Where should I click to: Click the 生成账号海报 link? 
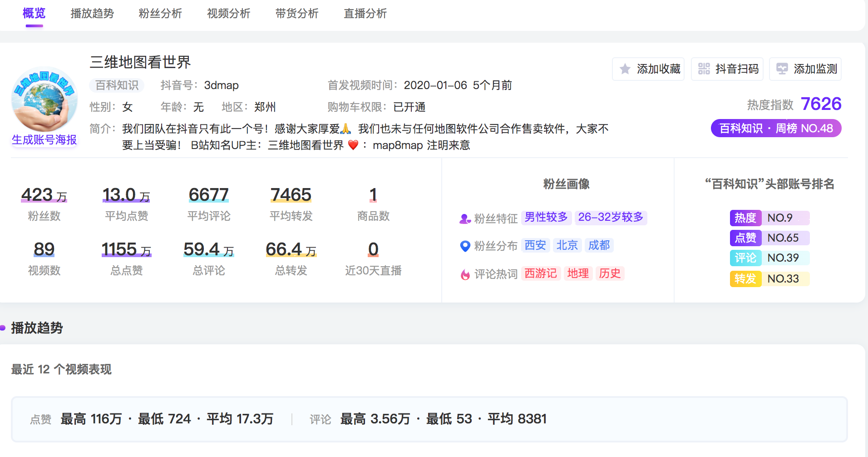pos(44,140)
